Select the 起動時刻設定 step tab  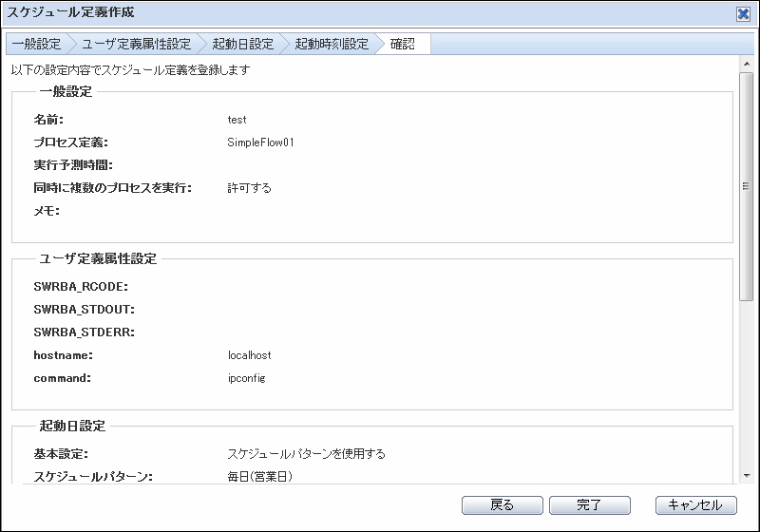(x=332, y=44)
